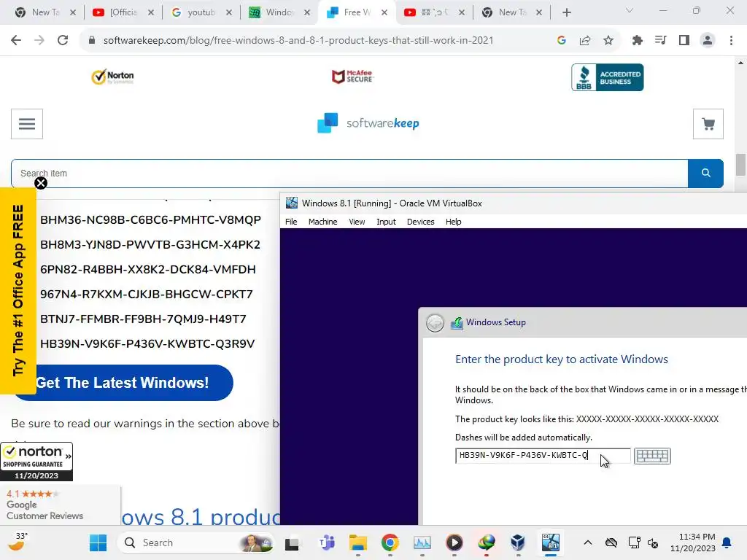
Task: Toggle Chrome side panel icon
Action: [x=684, y=41]
